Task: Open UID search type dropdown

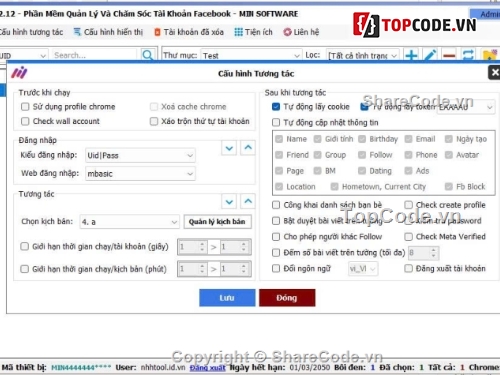Action: pyautogui.click(x=23, y=55)
